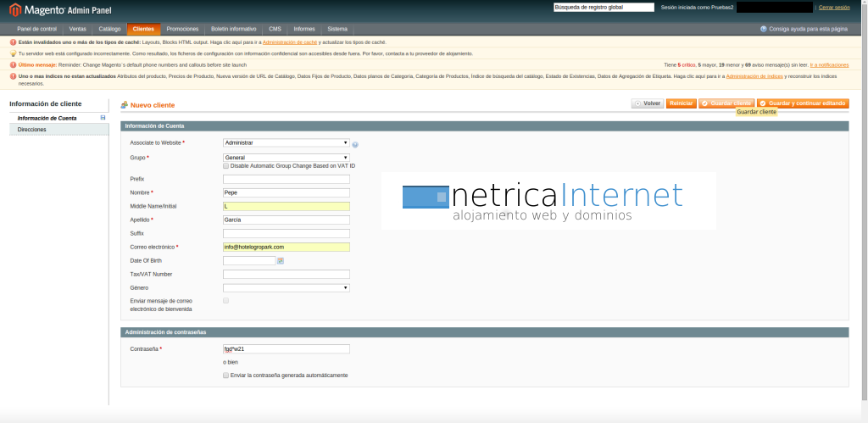
Task: Click the Prefix input field
Action: (287, 180)
